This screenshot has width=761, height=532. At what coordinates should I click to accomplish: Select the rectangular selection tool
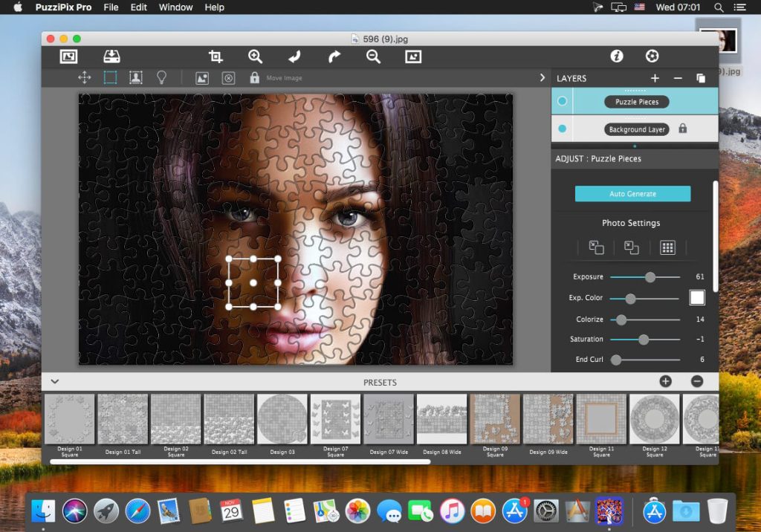(x=110, y=77)
